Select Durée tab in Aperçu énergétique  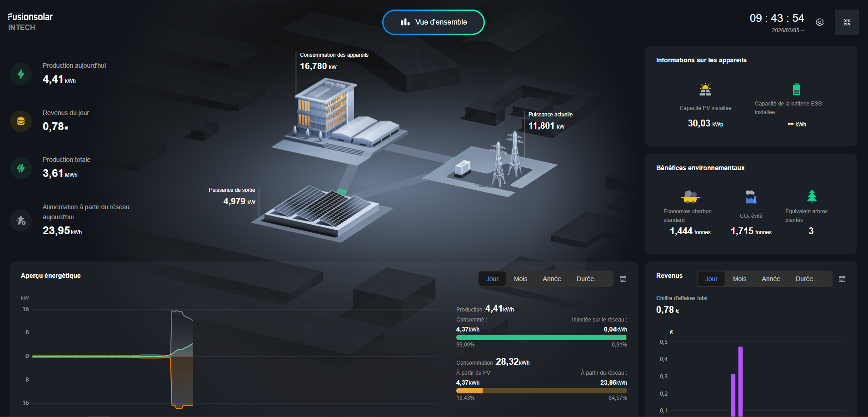click(x=589, y=279)
